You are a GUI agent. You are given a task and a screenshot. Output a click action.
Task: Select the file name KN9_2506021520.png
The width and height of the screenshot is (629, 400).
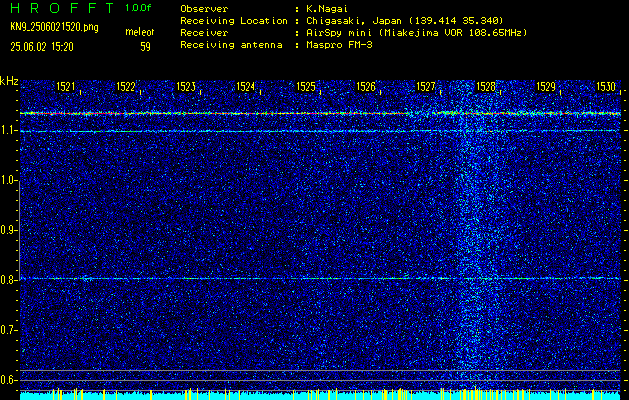point(54,27)
